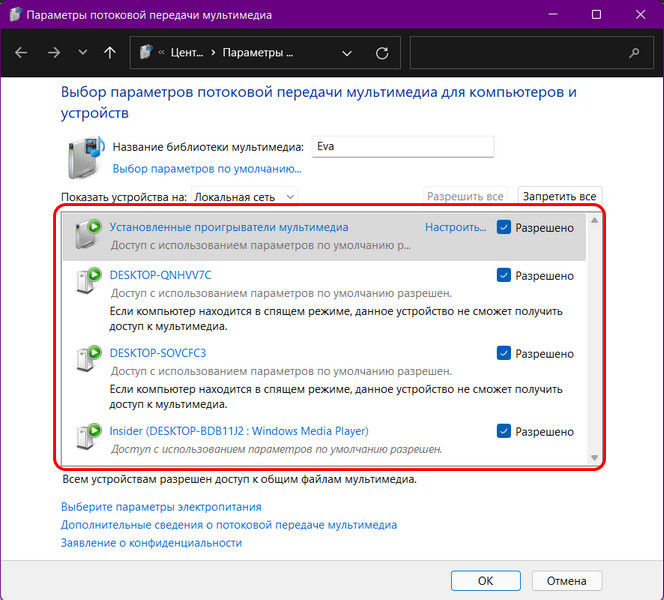This screenshot has height=600, width=664.
Task: Toggle 'Разрешено' for Установленные проигрыватели мультимедиа
Action: 504,227
